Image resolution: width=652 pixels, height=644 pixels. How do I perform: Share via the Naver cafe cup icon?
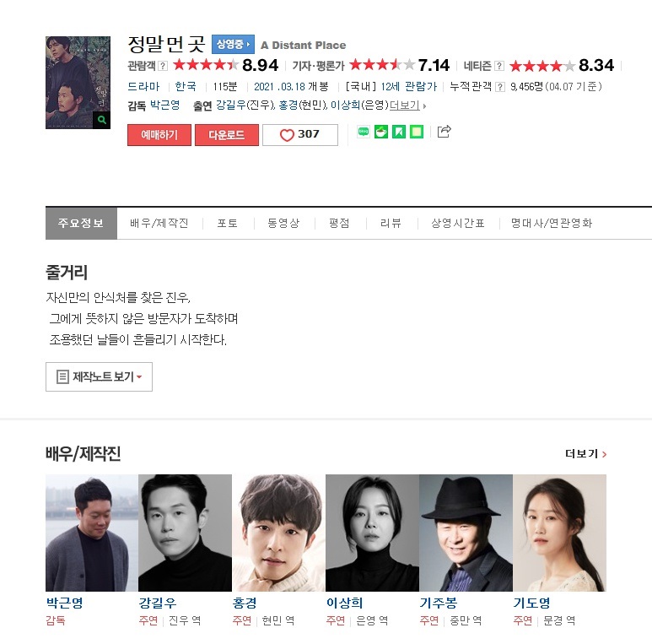point(381,132)
